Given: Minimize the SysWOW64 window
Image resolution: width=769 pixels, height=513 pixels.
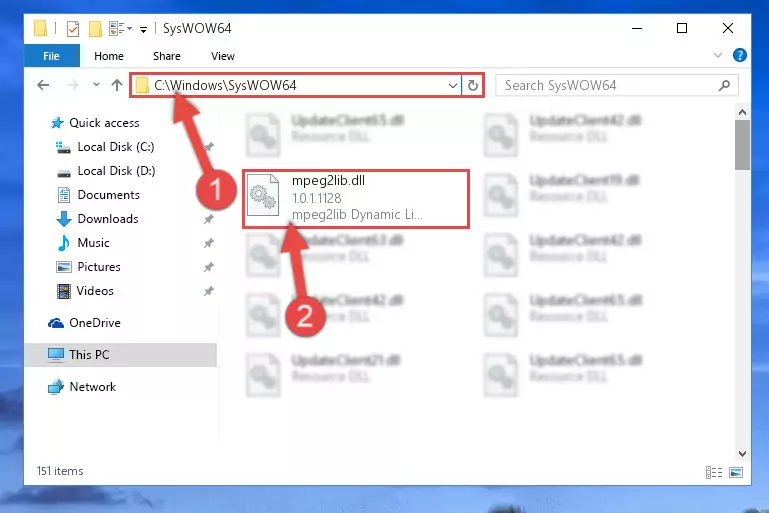Looking at the screenshot, I should coord(637,28).
